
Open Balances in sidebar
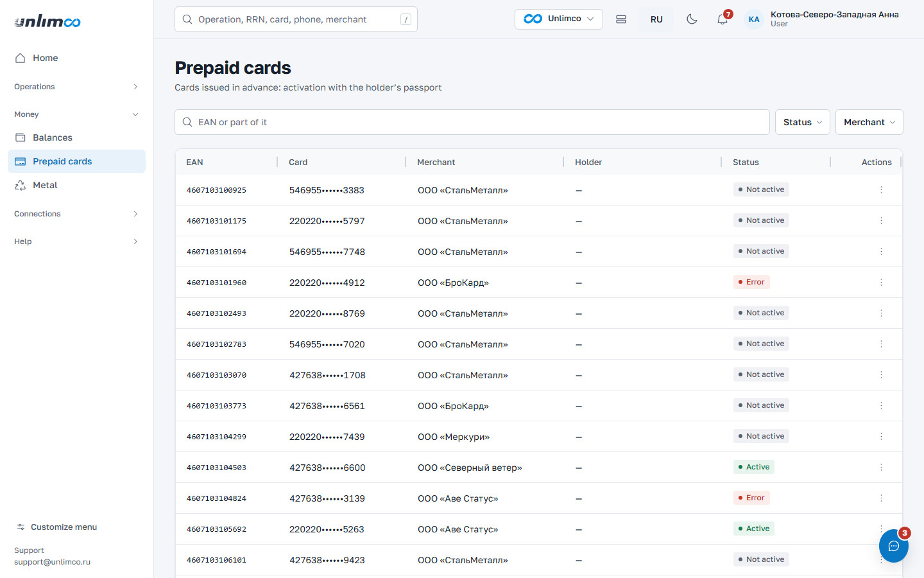pyautogui.click(x=76, y=137)
